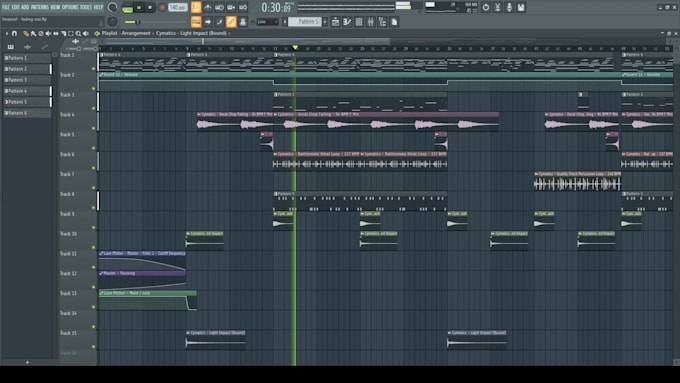The height and width of the screenshot is (383, 680).
Task: Click the main volume knob
Action: (112, 7)
